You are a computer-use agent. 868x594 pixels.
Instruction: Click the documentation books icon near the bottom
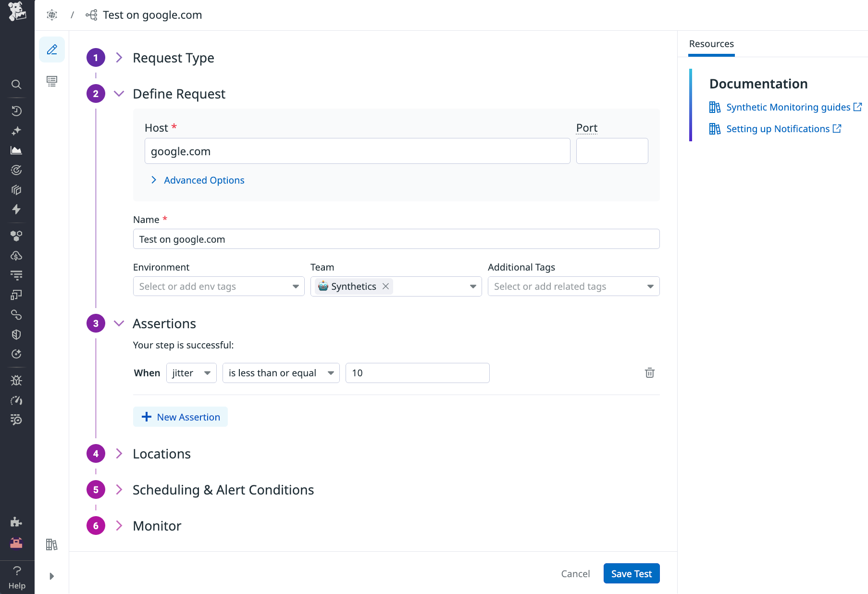[x=51, y=544]
